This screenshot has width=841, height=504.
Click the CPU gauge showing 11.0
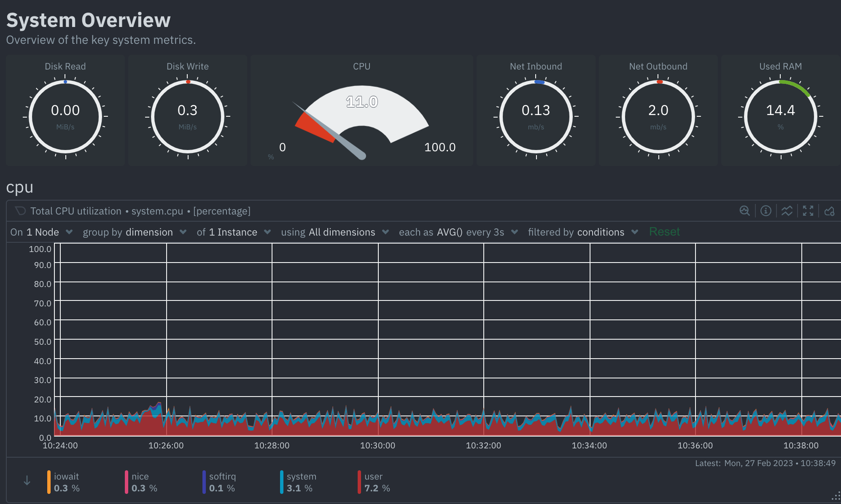362,110
